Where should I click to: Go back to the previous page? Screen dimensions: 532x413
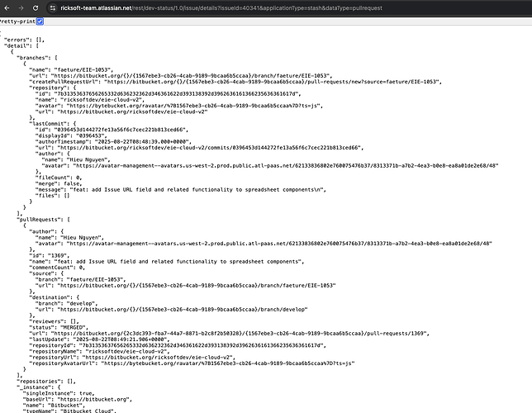click(x=7, y=7)
